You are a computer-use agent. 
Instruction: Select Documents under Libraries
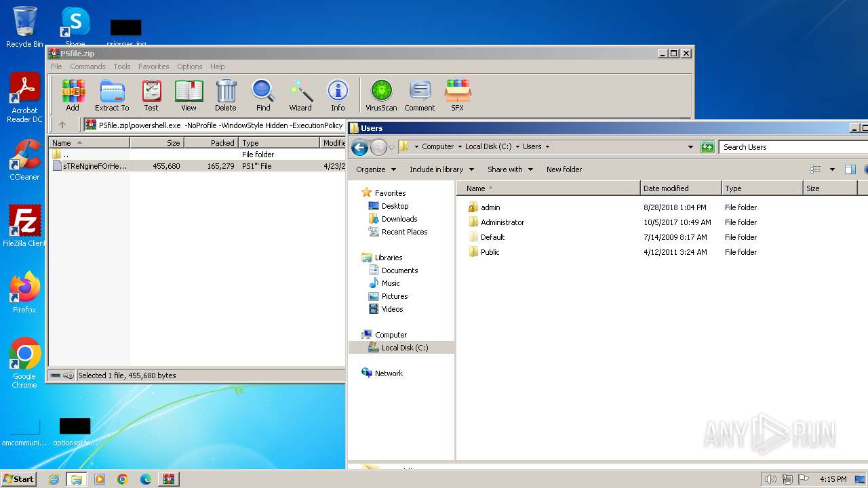pyautogui.click(x=399, y=270)
